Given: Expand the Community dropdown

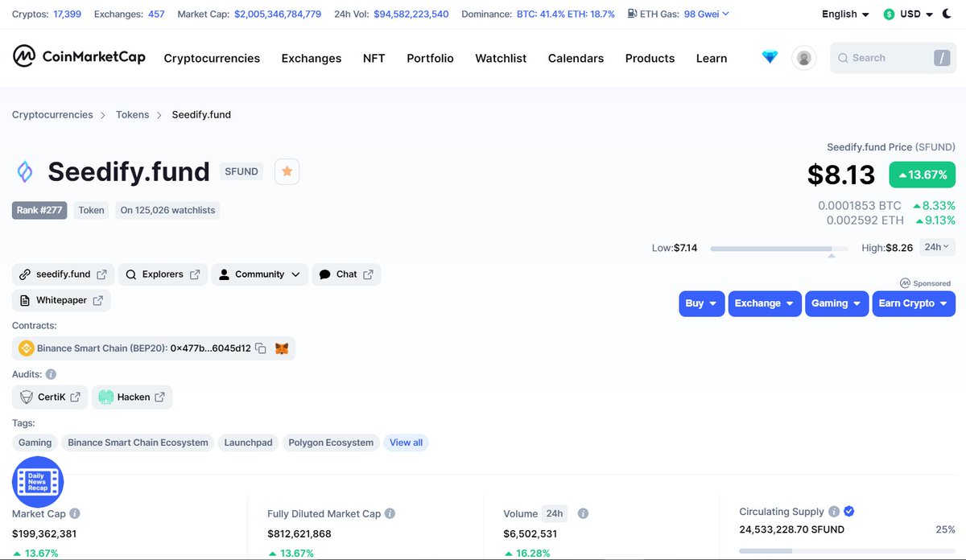Looking at the screenshot, I should point(260,274).
